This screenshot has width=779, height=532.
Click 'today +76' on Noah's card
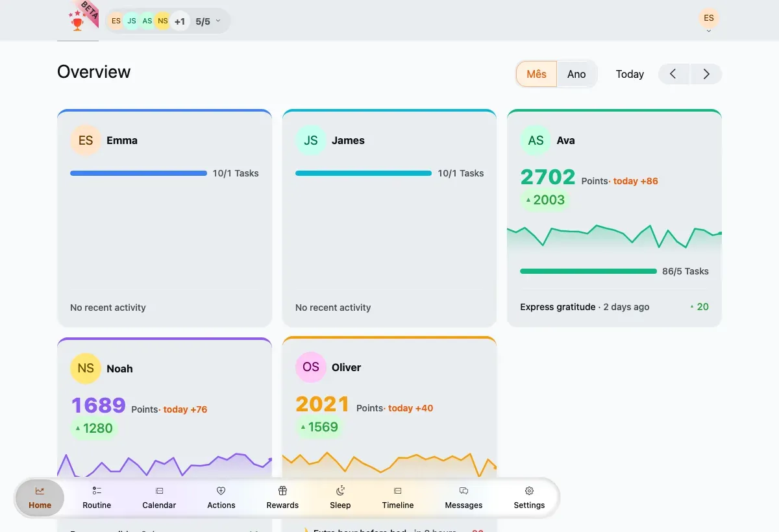point(185,409)
